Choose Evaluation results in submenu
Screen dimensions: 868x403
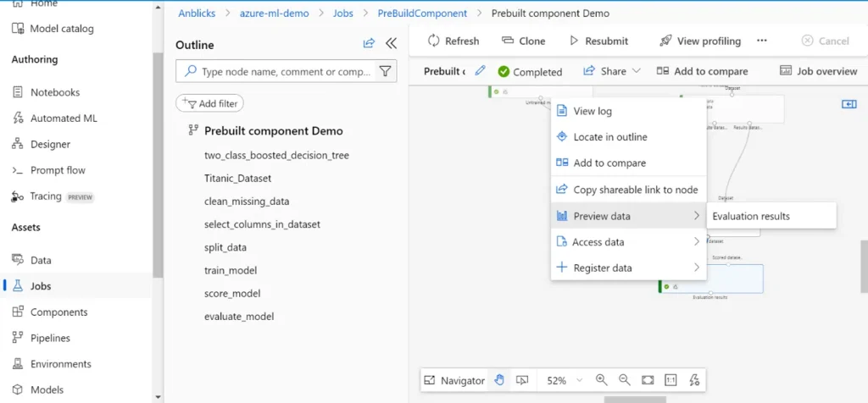coord(750,216)
